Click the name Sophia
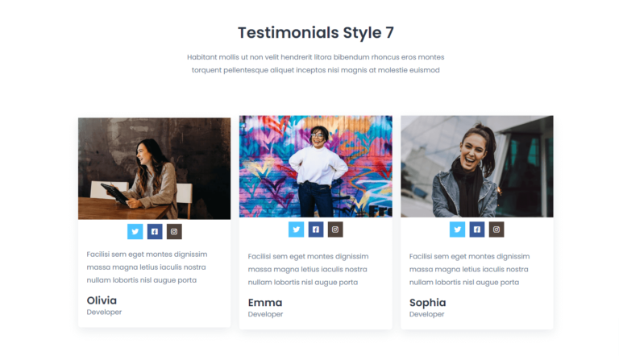 427,303
